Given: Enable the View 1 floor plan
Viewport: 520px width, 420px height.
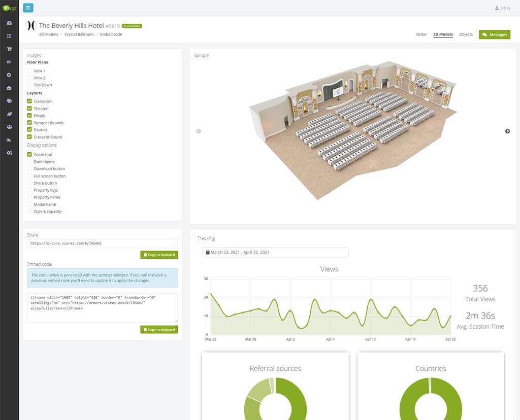Looking at the screenshot, I should [x=29, y=71].
